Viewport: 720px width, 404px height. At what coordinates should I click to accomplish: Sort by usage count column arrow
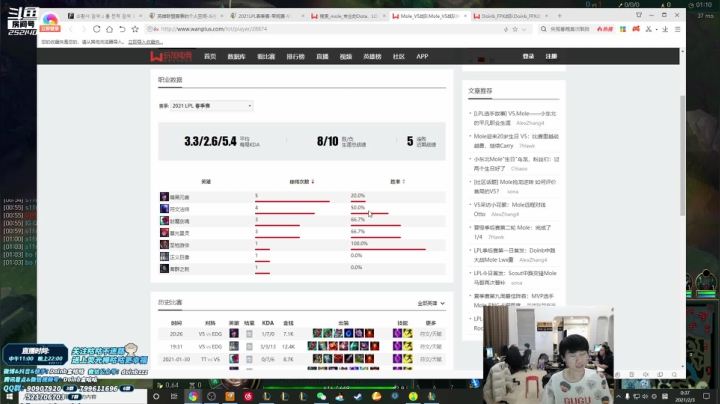(x=313, y=182)
